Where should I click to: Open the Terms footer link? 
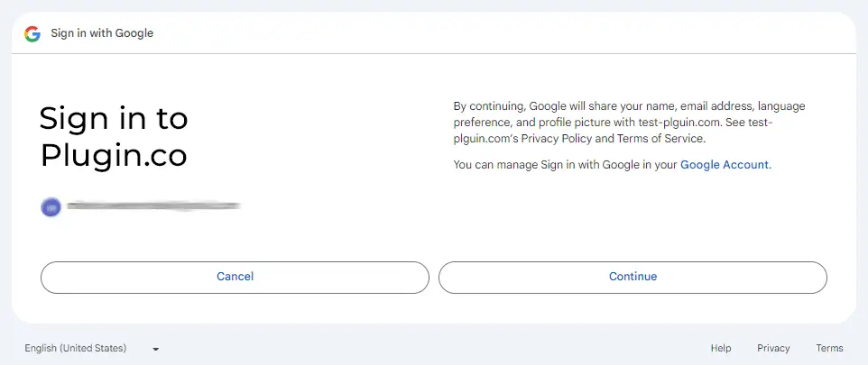click(829, 348)
